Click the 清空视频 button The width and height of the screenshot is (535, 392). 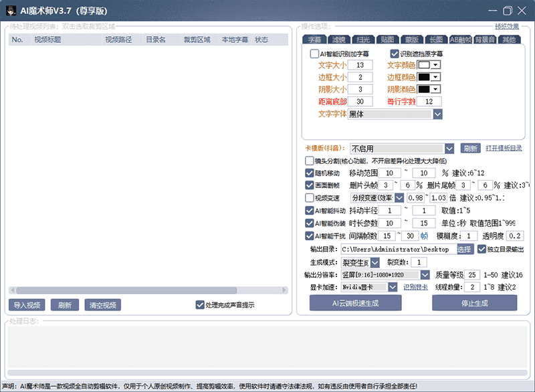coord(103,305)
